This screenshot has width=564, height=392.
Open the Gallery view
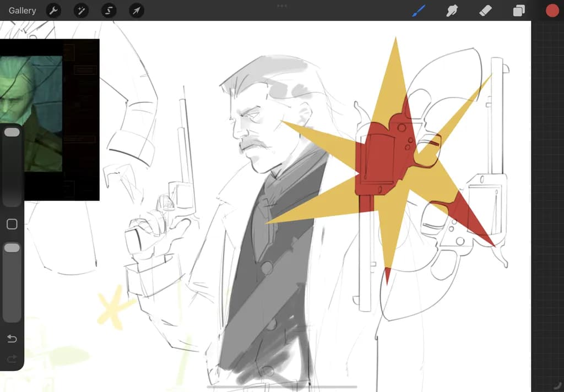22,10
